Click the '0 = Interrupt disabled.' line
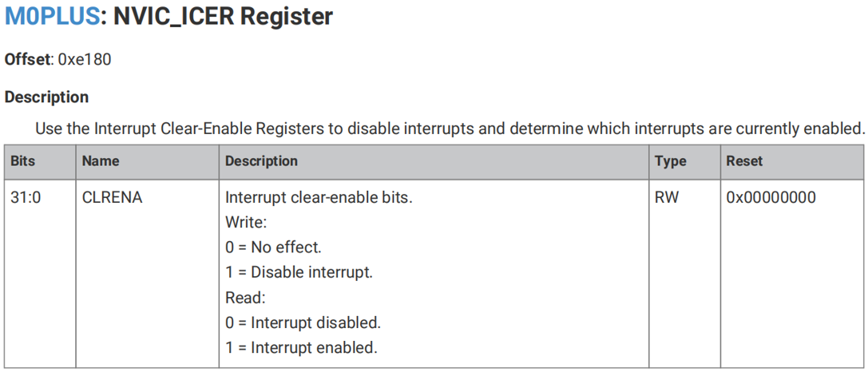Viewport: 868px width, 372px height. [x=303, y=323]
